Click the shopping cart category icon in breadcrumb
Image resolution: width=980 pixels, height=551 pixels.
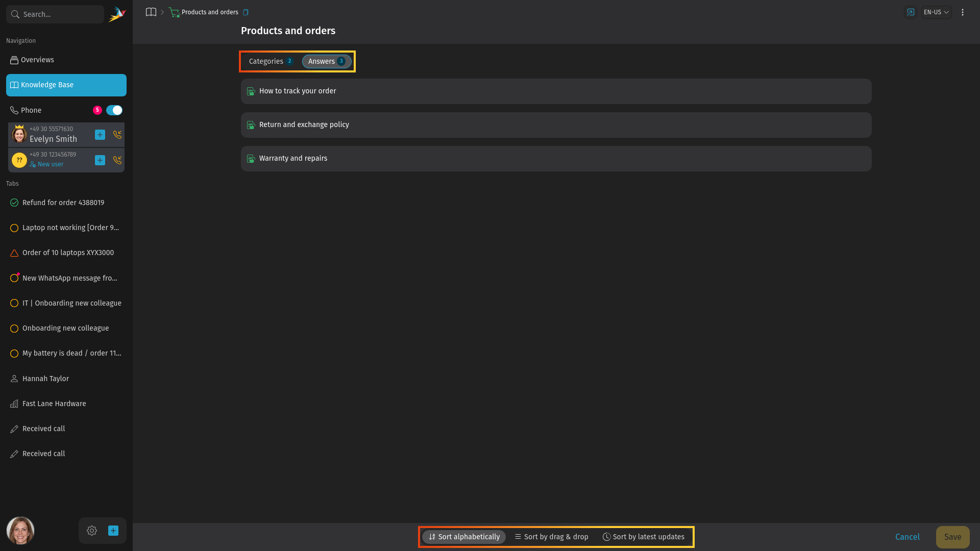(174, 12)
